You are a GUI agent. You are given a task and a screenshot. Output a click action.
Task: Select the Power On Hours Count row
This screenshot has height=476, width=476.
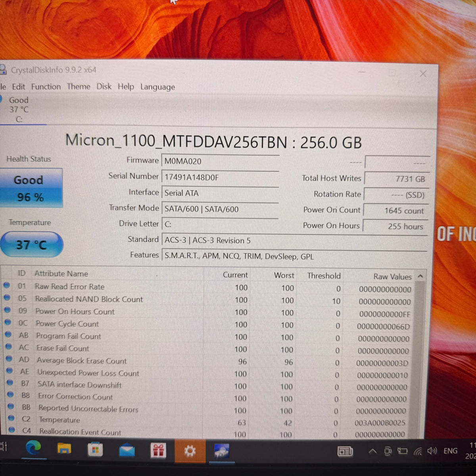[208, 312]
